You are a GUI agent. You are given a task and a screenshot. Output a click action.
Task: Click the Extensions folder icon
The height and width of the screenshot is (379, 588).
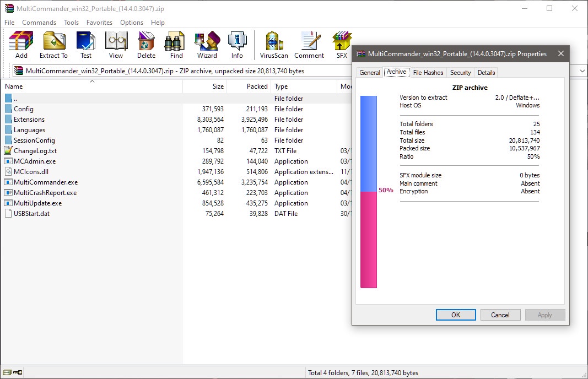(x=9, y=119)
